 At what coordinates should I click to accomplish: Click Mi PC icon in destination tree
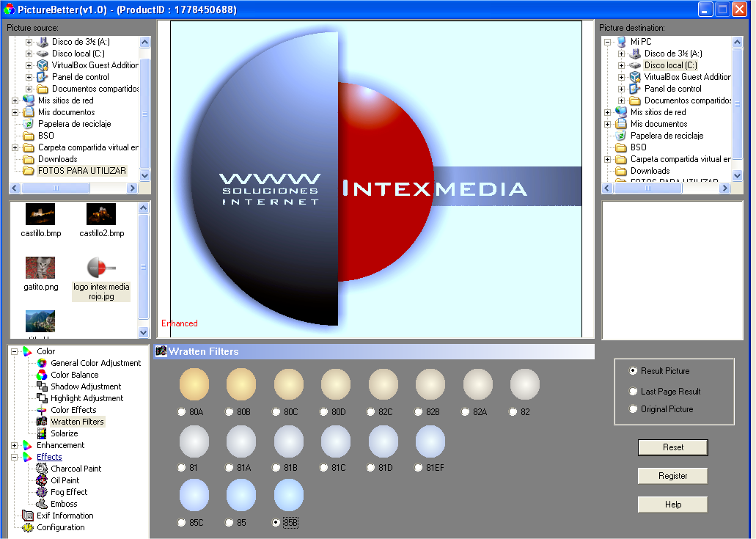coord(622,42)
